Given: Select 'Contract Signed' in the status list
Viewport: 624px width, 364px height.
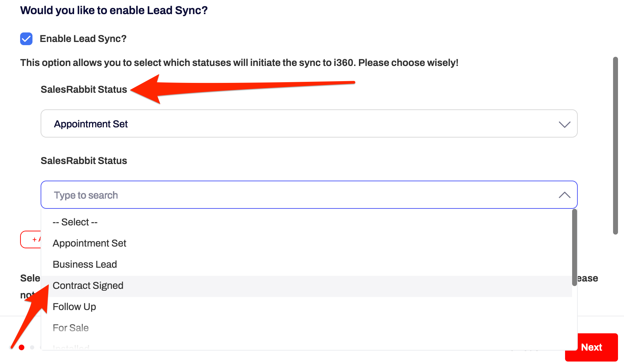Looking at the screenshot, I should pos(88,286).
